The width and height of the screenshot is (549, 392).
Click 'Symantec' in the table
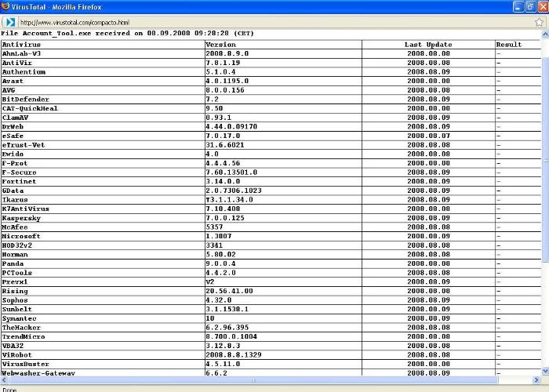tap(20, 318)
